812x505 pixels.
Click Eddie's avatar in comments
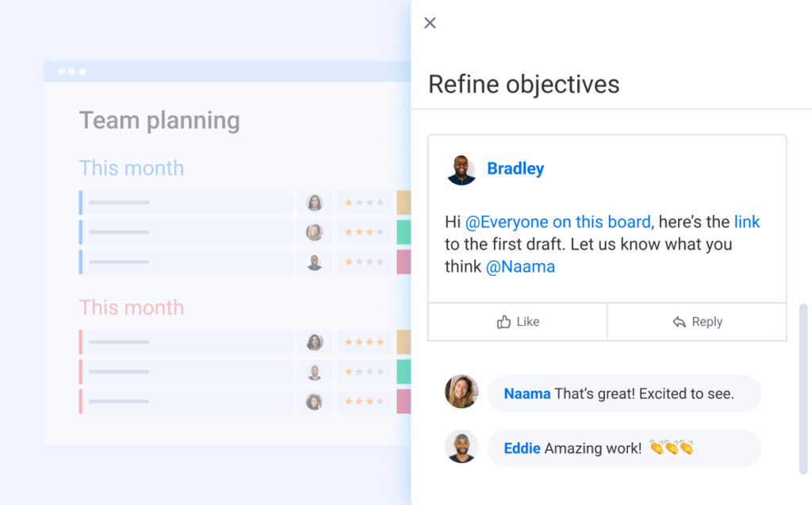(x=462, y=447)
